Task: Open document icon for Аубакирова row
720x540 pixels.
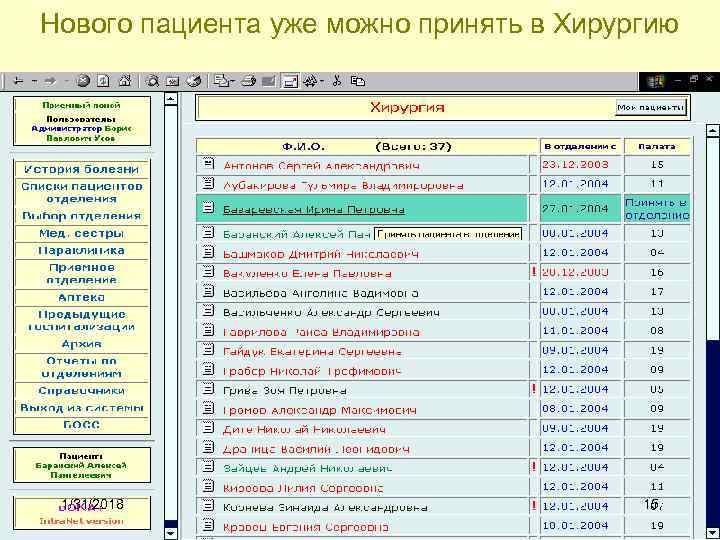Action: [x=208, y=183]
